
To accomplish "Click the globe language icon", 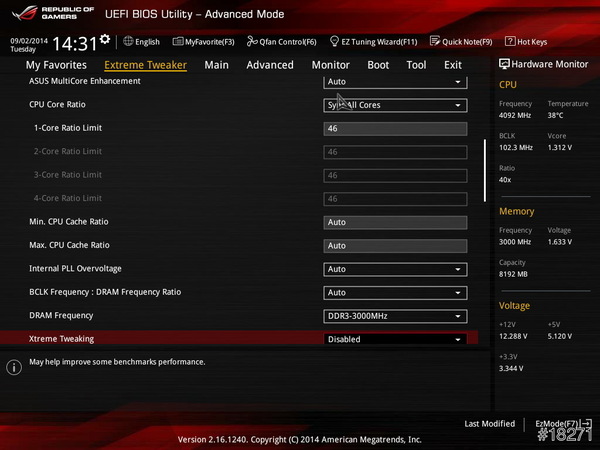I will point(128,41).
